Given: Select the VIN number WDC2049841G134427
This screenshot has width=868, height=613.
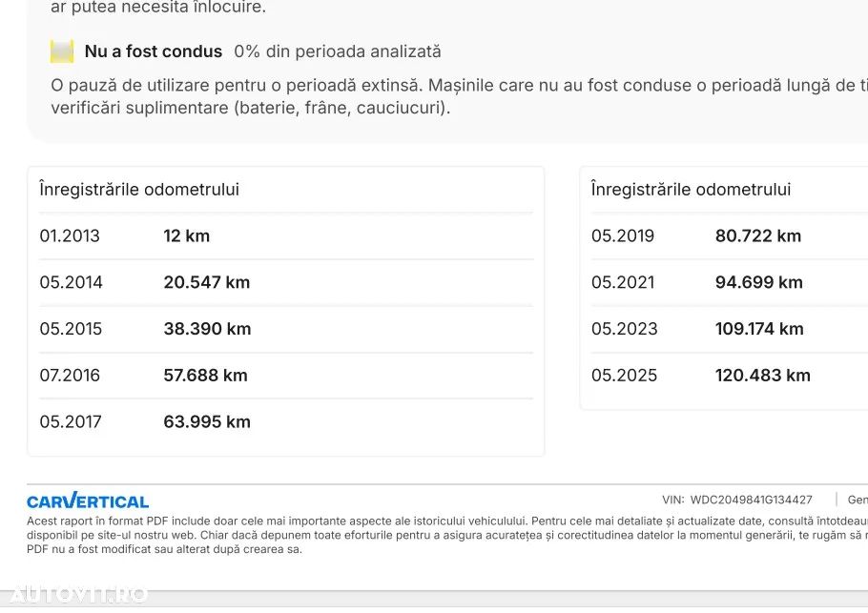Looking at the screenshot, I should click(752, 500).
